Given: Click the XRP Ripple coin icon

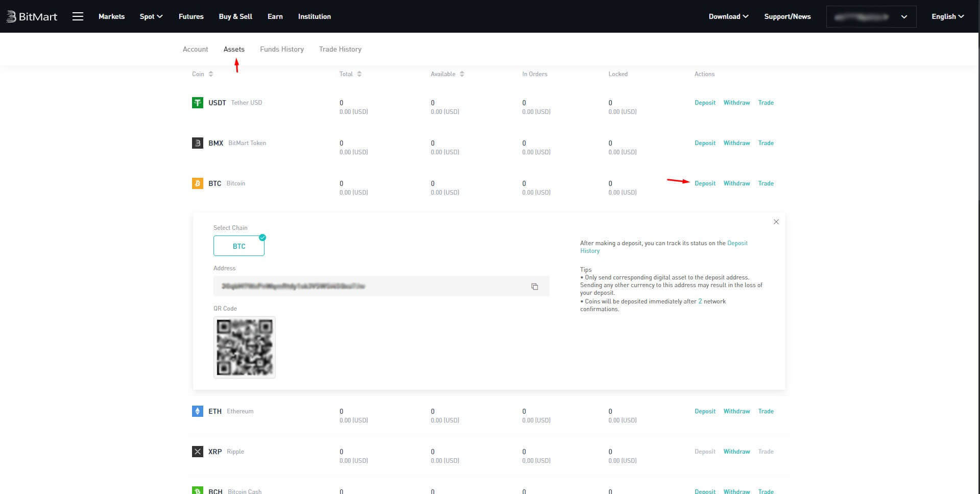Looking at the screenshot, I should point(197,452).
